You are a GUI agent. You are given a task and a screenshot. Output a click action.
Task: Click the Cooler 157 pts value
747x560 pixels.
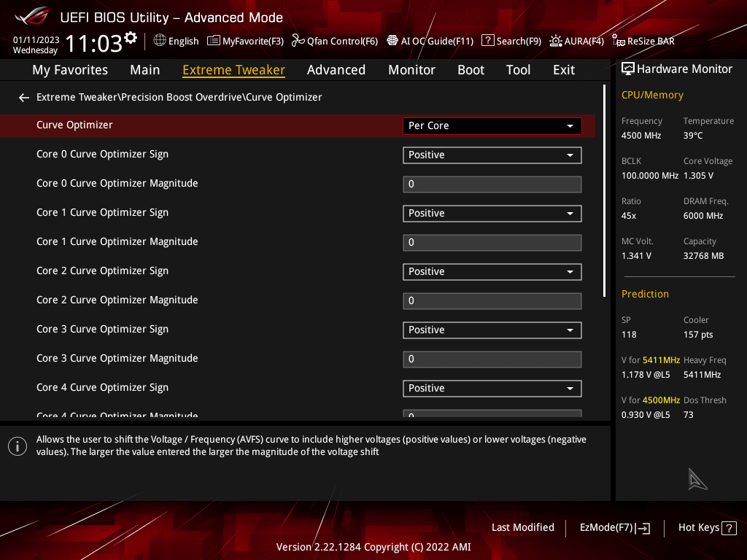tap(698, 335)
